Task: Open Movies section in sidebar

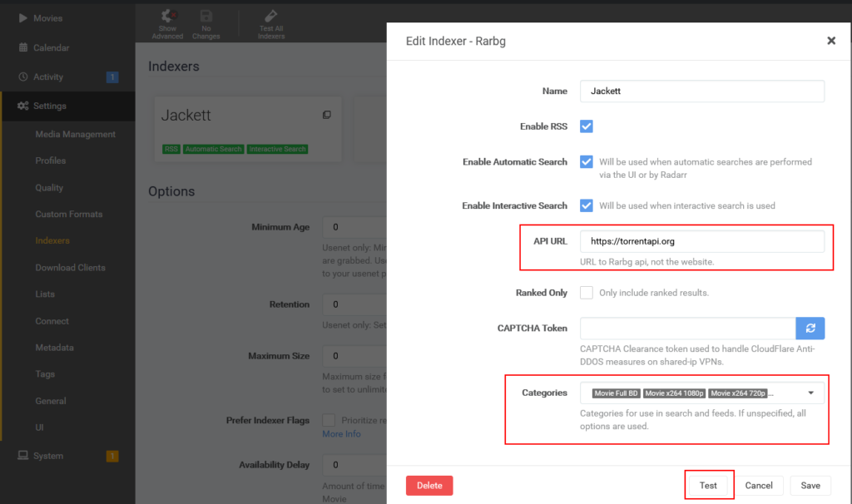Action: click(47, 18)
